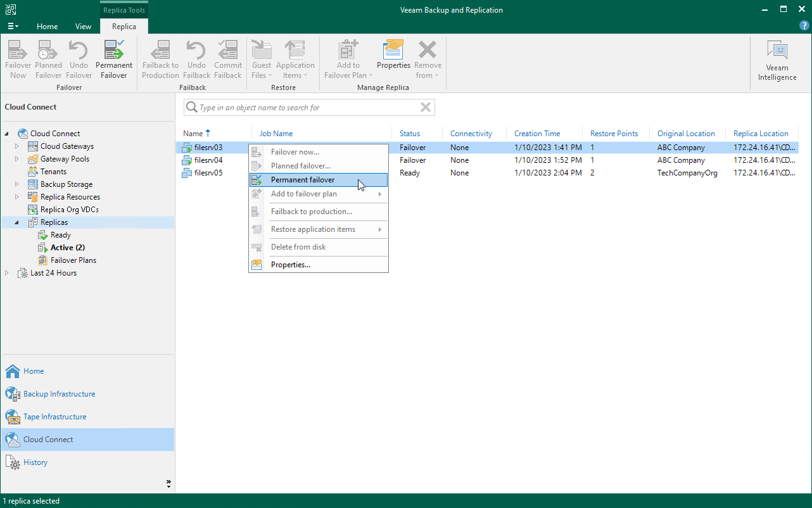This screenshot has width=812, height=508.
Task: Open the Help question mark icon
Action: 804,26
